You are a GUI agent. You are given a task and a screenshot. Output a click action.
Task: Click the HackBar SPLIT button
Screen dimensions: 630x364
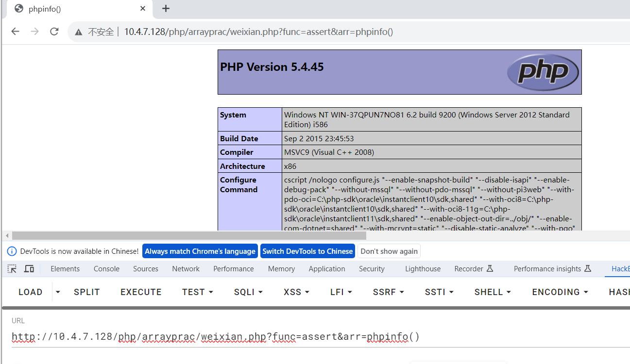coord(87,292)
